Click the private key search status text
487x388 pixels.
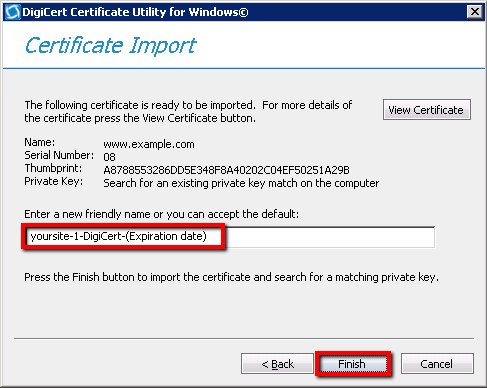[241, 183]
